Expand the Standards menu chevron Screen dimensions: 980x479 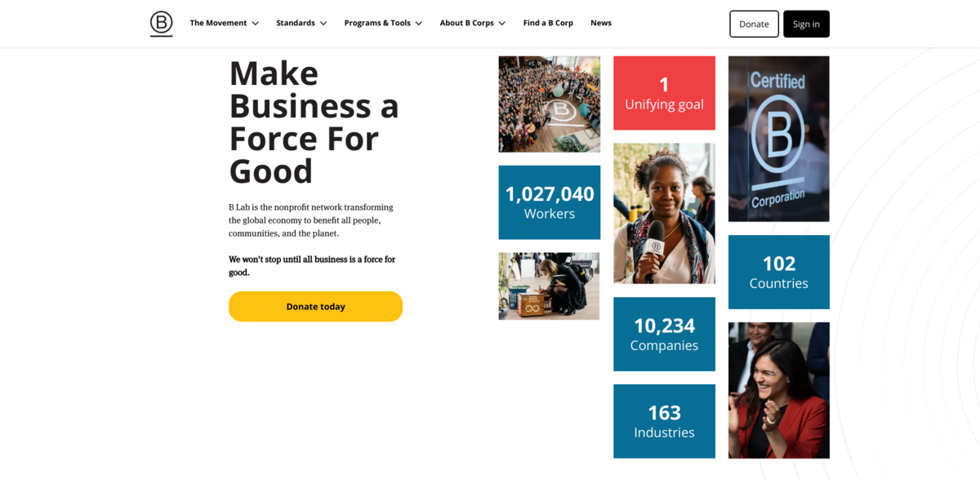[323, 24]
